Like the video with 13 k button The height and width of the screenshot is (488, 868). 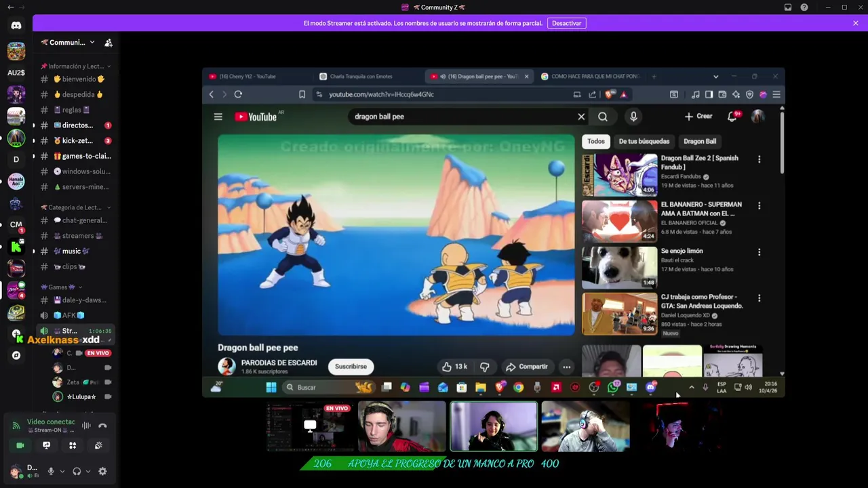tap(454, 367)
